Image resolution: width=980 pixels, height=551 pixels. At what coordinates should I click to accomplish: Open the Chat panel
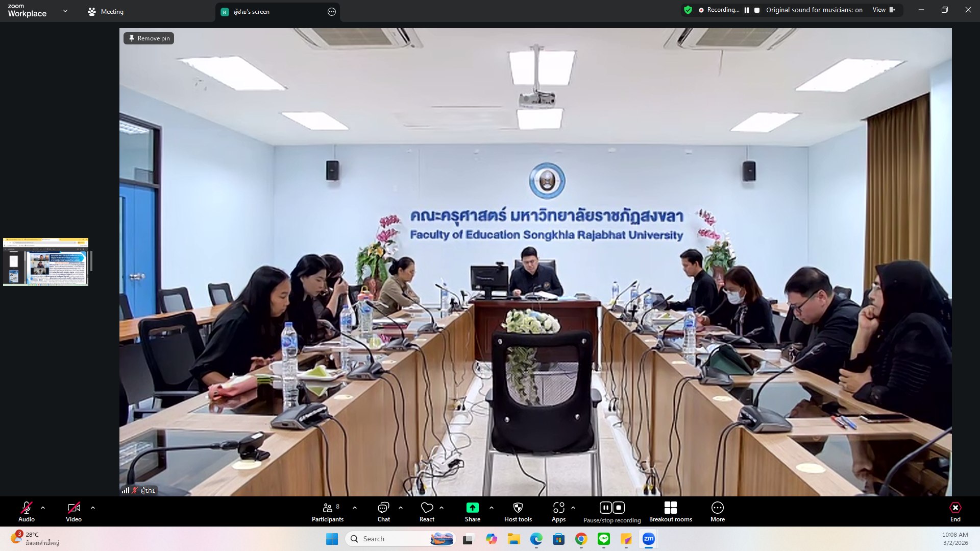click(x=383, y=512)
